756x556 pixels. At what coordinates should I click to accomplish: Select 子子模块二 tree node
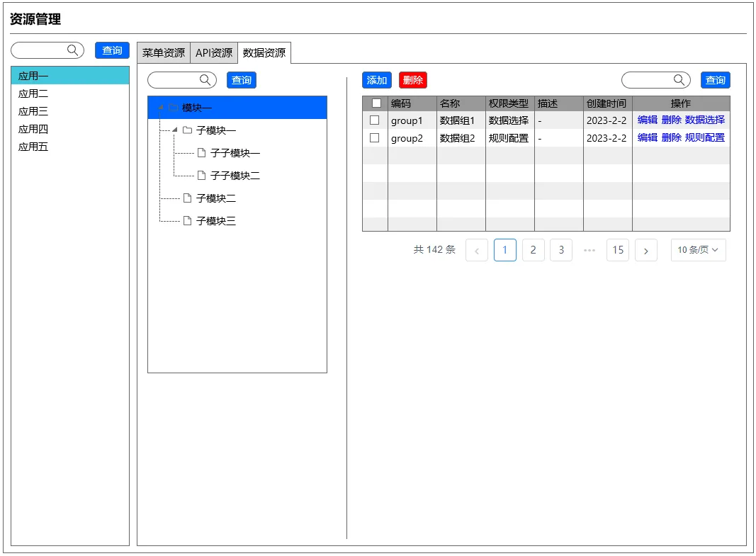click(x=235, y=176)
